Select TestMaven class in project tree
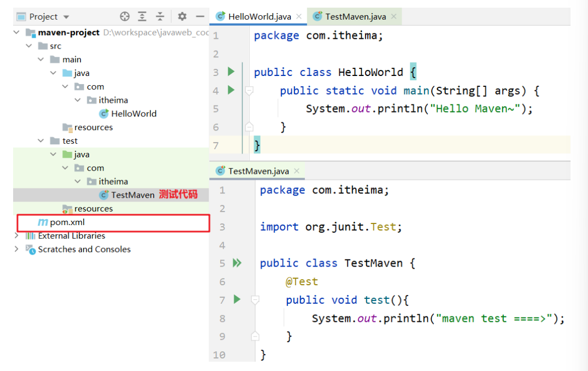Viewport: 588px width, 371px height. click(x=133, y=195)
